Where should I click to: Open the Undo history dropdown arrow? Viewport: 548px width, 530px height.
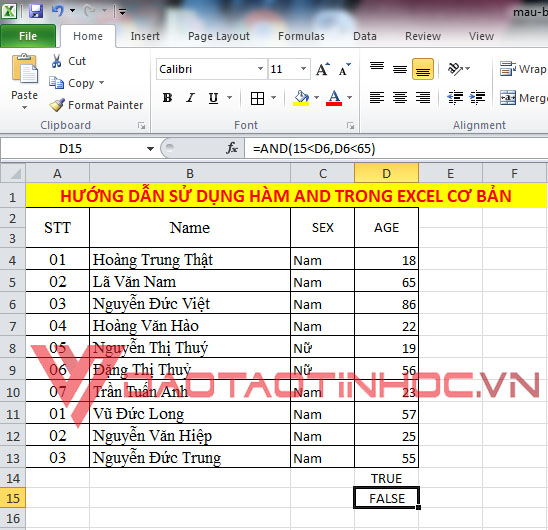click(73, 10)
